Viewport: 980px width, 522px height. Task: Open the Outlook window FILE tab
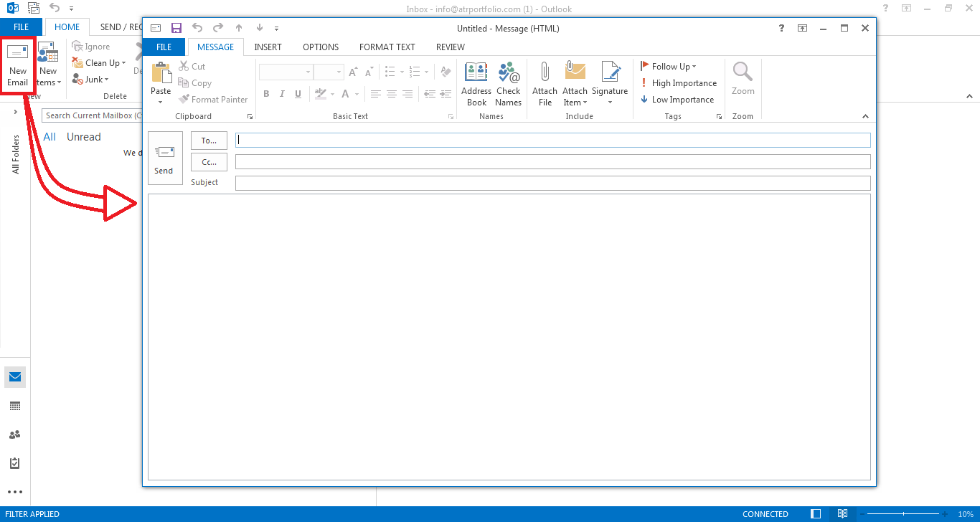point(22,27)
